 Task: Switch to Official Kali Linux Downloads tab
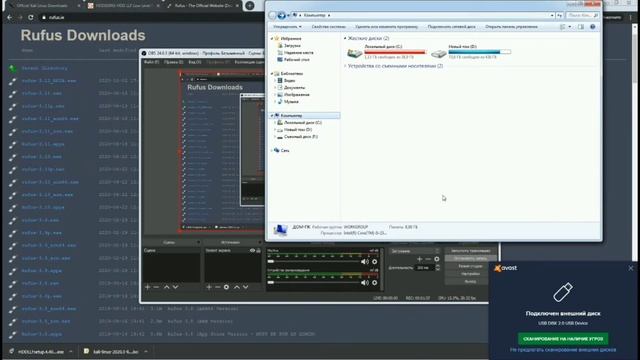(x=42, y=6)
